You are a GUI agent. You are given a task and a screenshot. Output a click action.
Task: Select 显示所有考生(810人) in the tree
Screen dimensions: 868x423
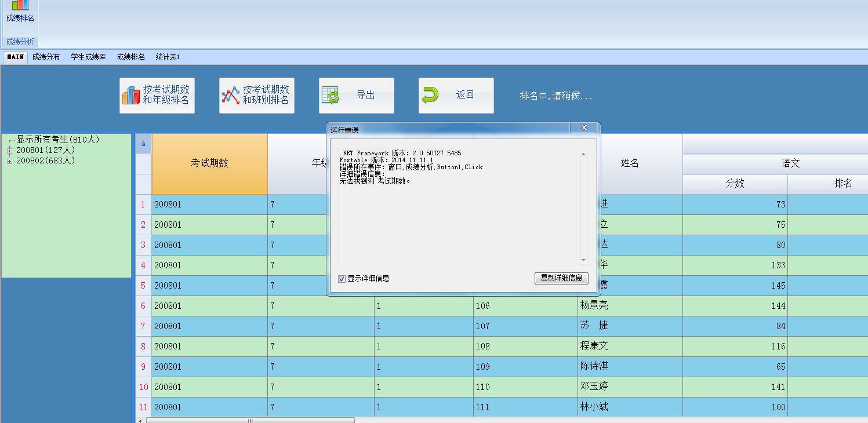point(58,140)
